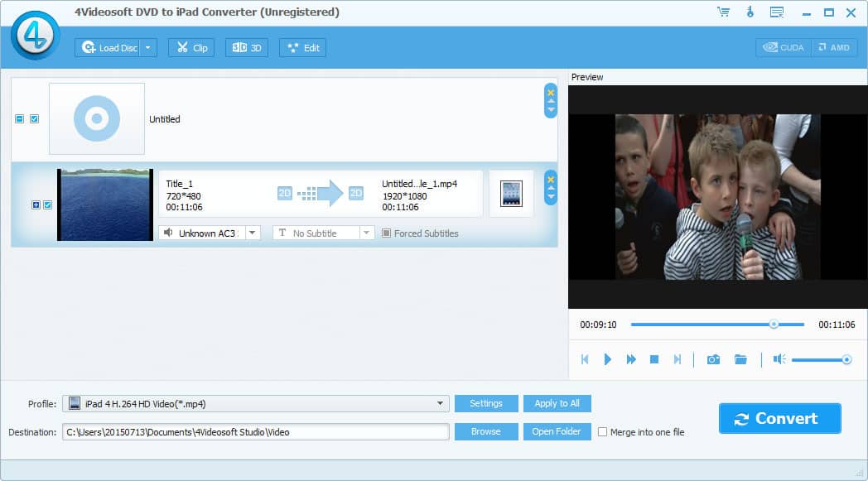Screen dimensions: 868x481
Task: Click the profile Settings button
Action: pos(486,403)
